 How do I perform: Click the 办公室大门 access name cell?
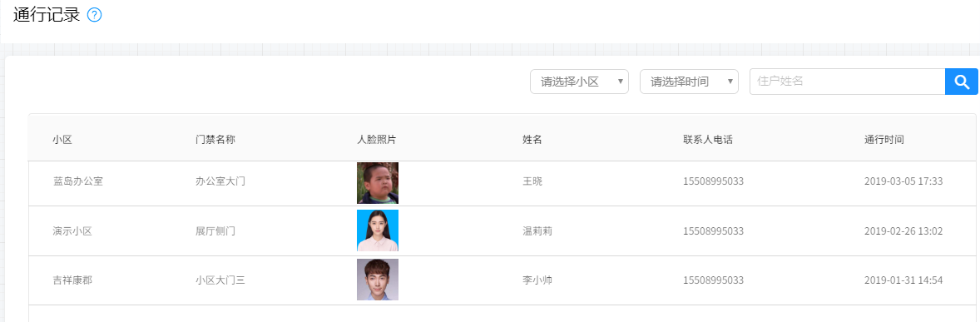(220, 181)
